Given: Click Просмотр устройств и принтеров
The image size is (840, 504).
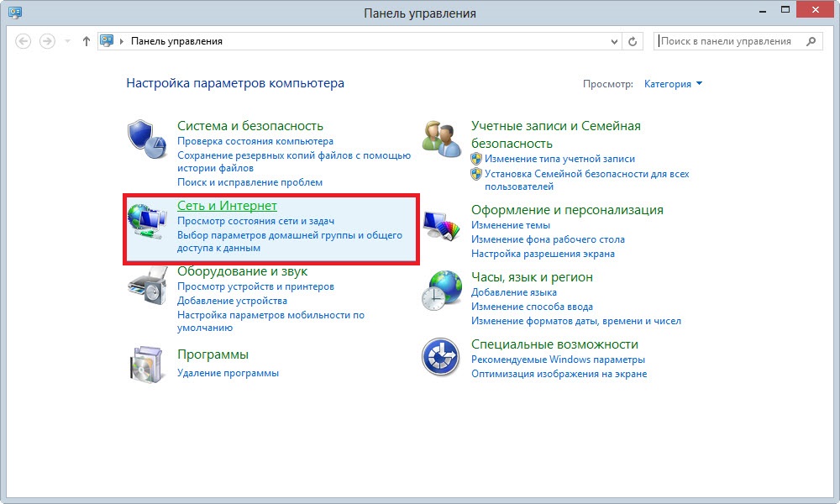Looking at the screenshot, I should (x=255, y=286).
